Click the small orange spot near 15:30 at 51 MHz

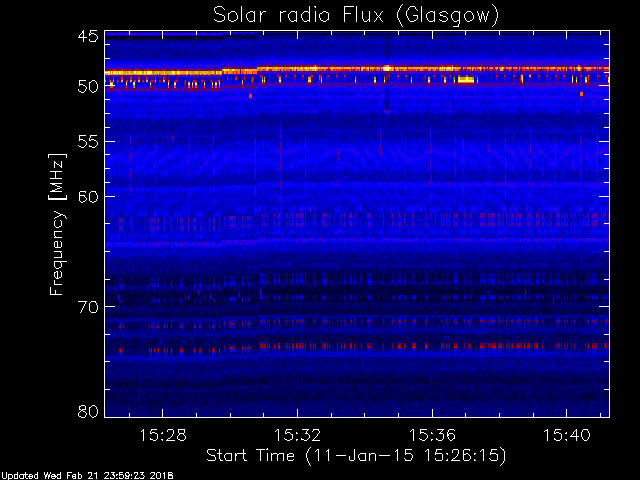click(x=250, y=96)
